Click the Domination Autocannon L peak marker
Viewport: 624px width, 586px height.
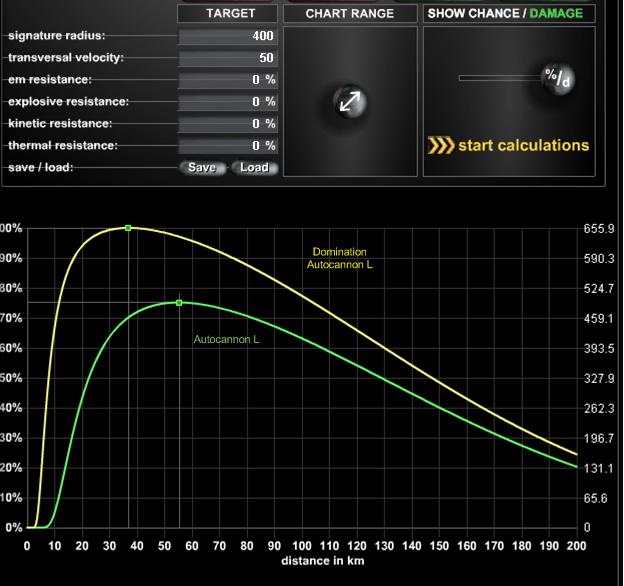pos(128,228)
